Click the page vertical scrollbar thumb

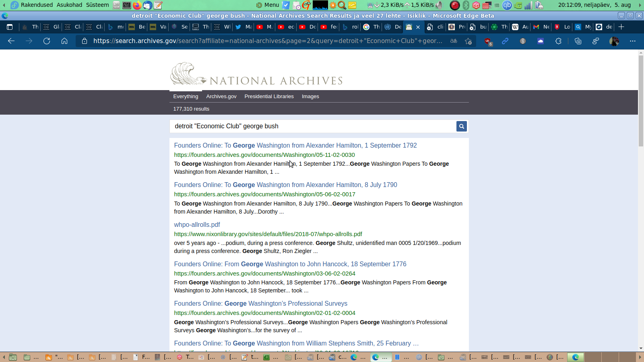[x=641, y=101]
